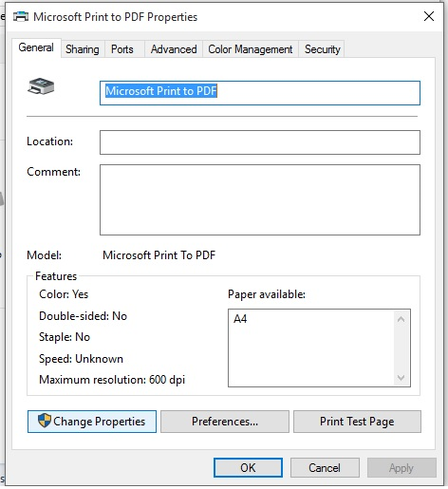Switch to the Security tab
The height and width of the screenshot is (489, 448).
point(322,49)
